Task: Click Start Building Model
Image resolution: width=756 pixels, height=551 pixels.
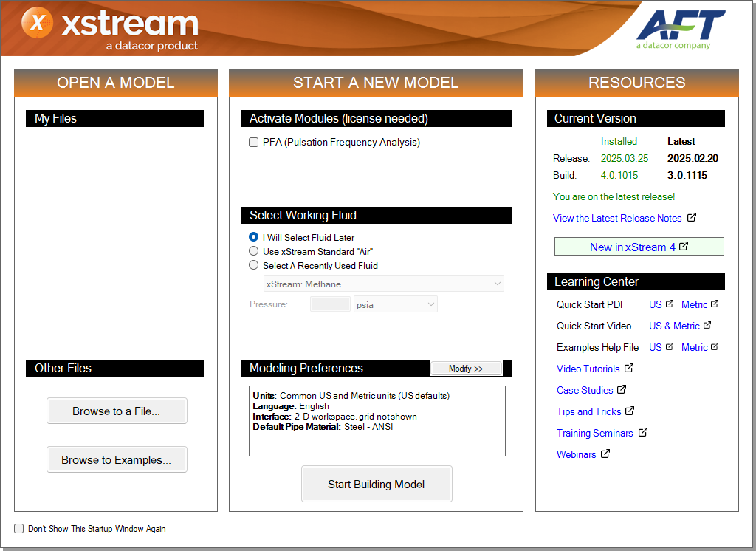Action: pos(377,484)
